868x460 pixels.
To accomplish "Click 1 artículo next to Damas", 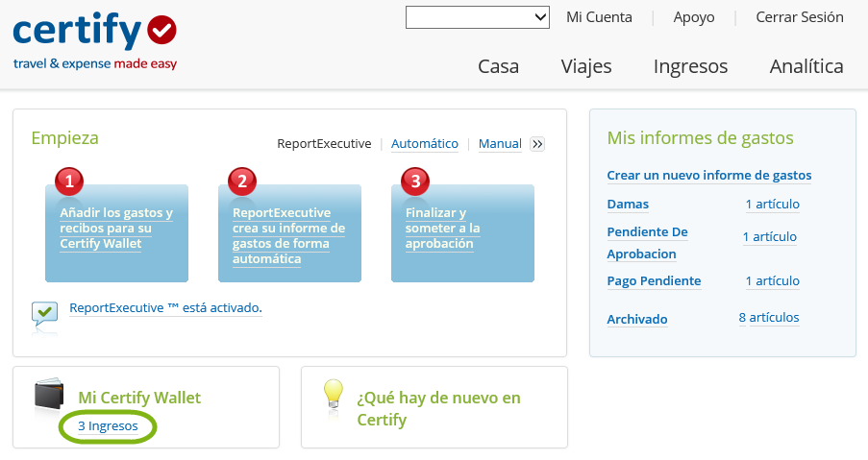I will [772, 204].
